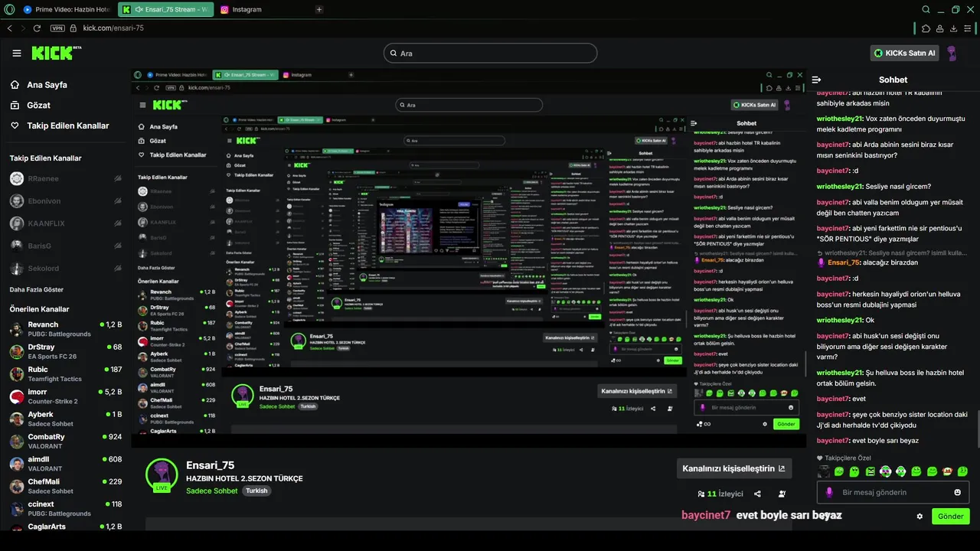Open browser extensions icon
The image size is (980, 551).
[926, 28]
